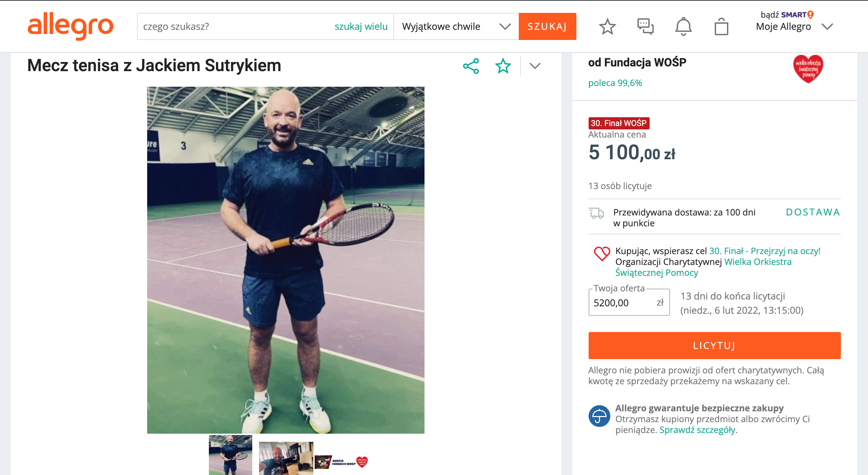This screenshot has width=868, height=475.
Task: Click the allegro logo
Action: click(x=71, y=26)
